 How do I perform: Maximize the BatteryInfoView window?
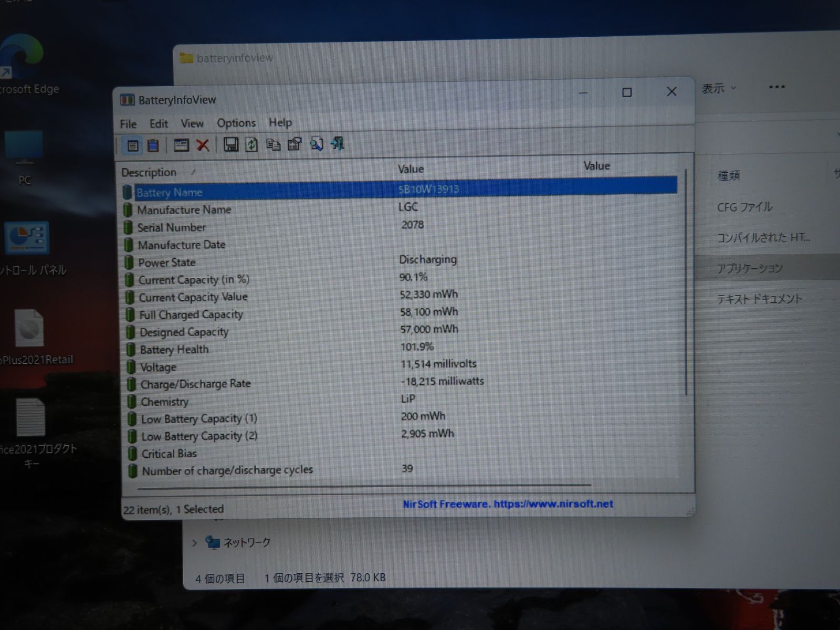point(627,92)
